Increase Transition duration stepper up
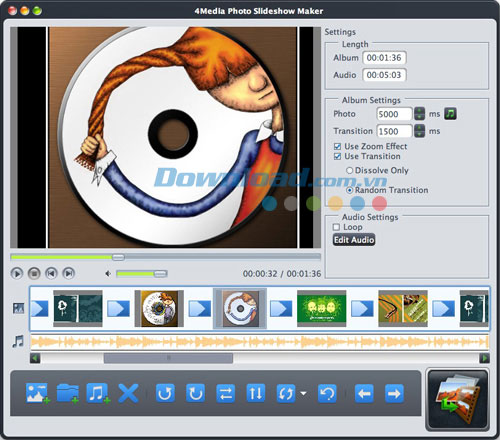 click(x=419, y=127)
